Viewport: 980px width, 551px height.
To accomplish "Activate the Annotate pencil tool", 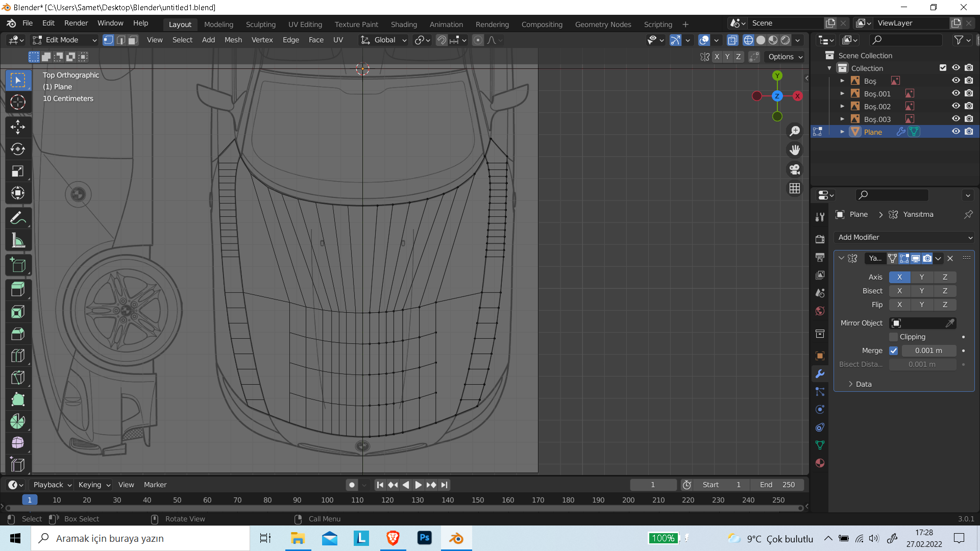I will click(x=18, y=218).
